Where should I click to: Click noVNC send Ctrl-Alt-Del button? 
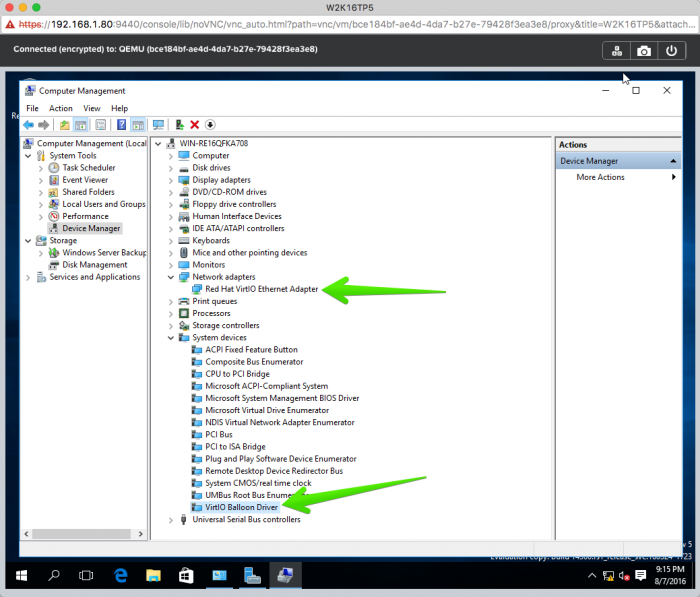617,51
